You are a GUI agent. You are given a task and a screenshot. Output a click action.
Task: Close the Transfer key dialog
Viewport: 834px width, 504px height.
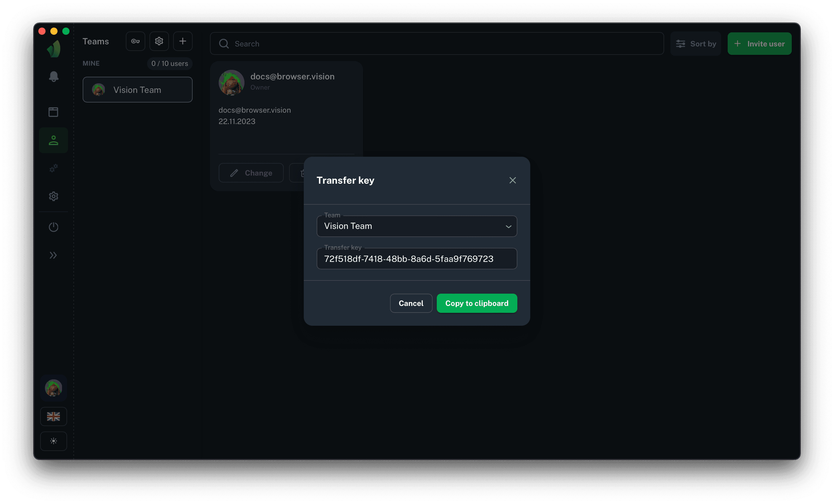(x=513, y=180)
